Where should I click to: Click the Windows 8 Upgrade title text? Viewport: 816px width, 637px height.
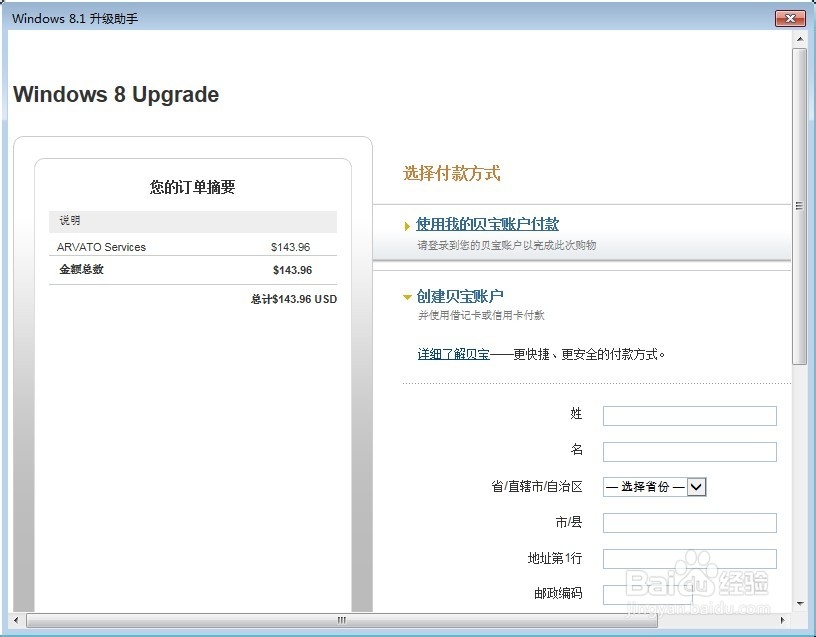[x=116, y=94]
